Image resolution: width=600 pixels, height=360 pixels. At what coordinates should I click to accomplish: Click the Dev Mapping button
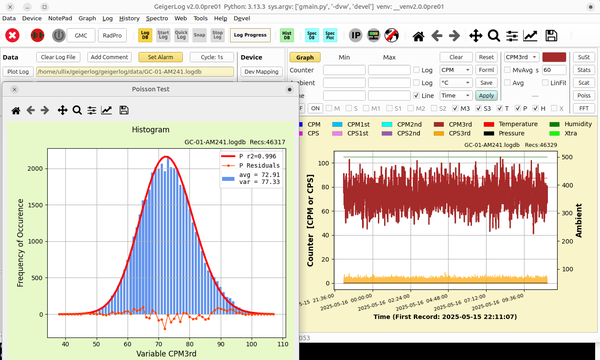[x=261, y=72]
